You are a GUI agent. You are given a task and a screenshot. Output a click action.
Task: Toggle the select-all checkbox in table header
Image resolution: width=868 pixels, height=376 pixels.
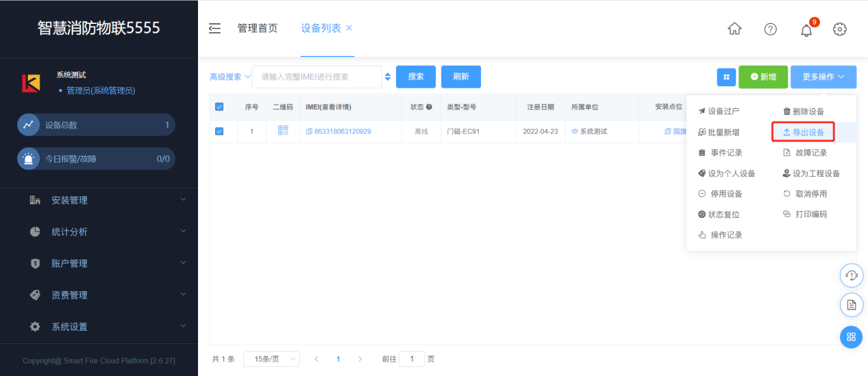pos(219,107)
